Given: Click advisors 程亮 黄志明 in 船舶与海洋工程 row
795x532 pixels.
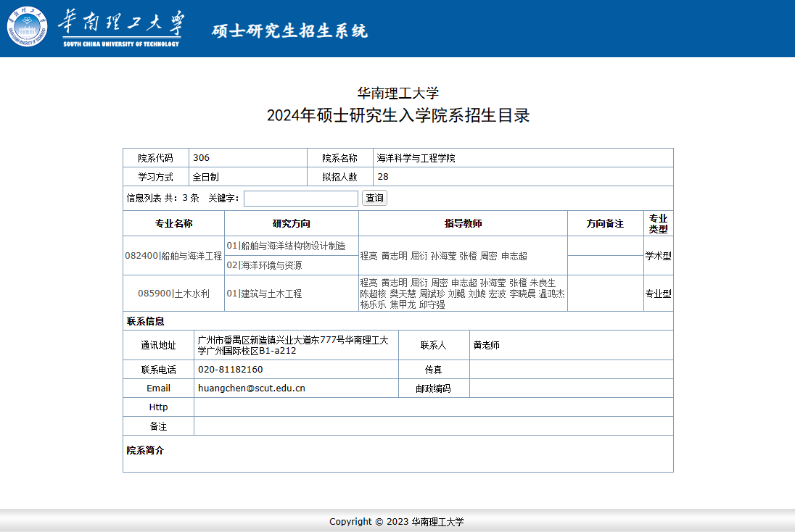Looking at the screenshot, I should pyautogui.click(x=444, y=256).
